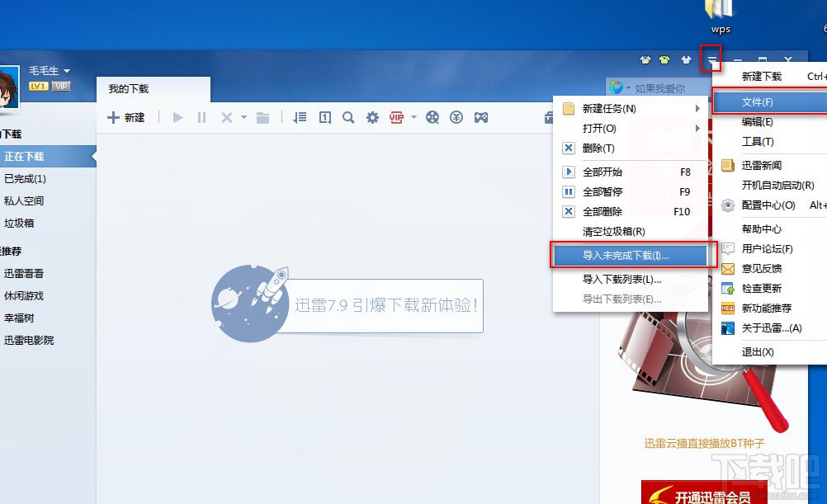Image resolution: width=827 pixels, height=504 pixels.
Task: Open the downloaded files folder icon
Action: pyautogui.click(x=263, y=117)
